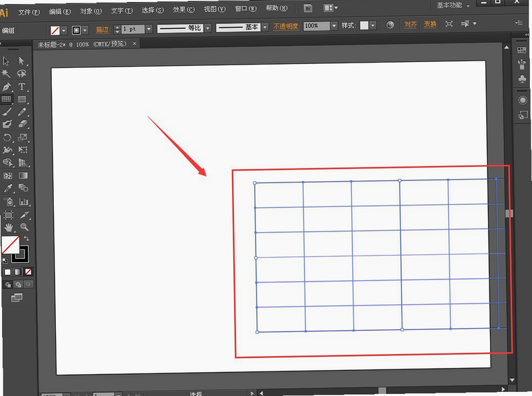
Task: Pick the Eyedropper tool
Action: (x=7, y=188)
